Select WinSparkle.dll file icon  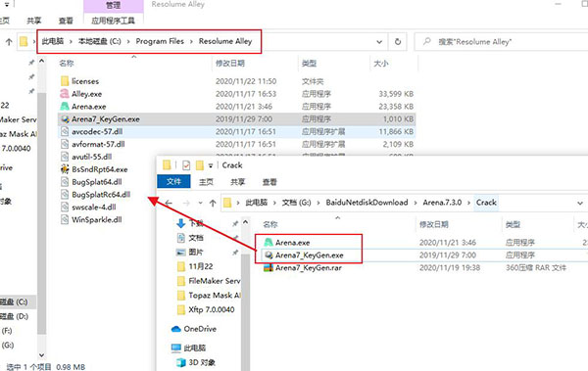pos(65,219)
